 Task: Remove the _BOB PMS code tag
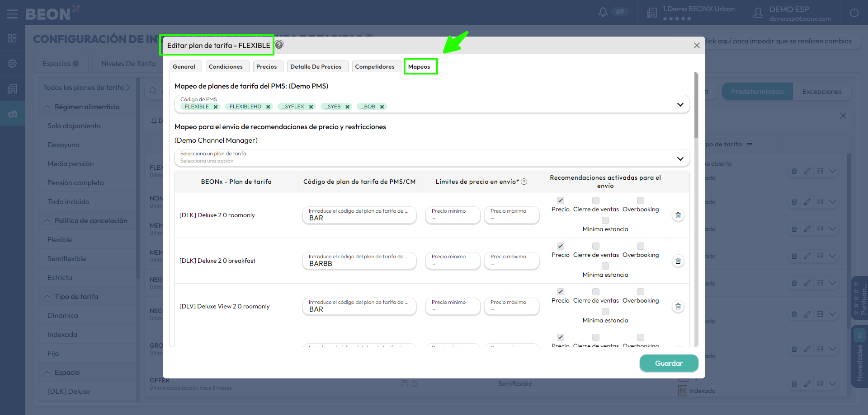[382, 107]
